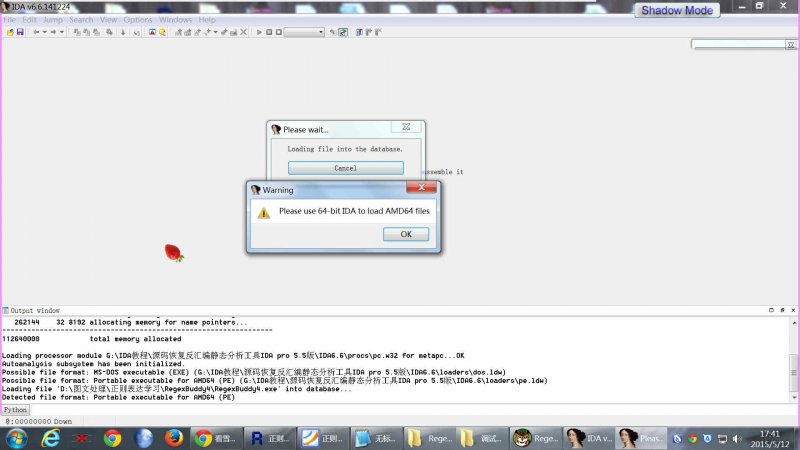800x450 pixels.
Task: Open the Search menu
Action: (x=81, y=20)
